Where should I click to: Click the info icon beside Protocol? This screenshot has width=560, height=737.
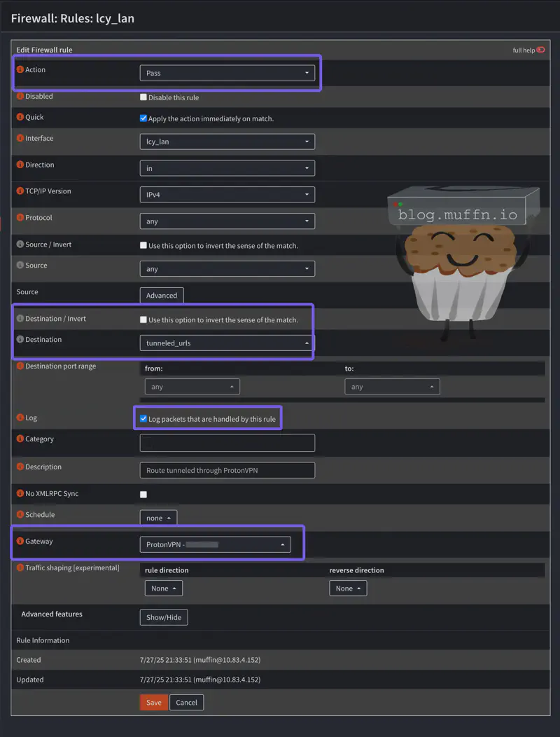20,218
